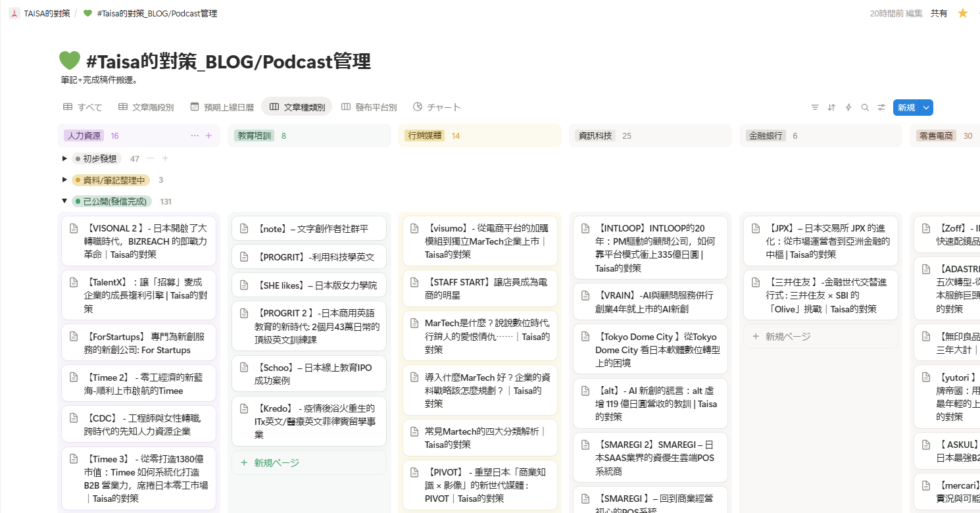Viewport: 980px width, 513px height.
Task: Switch to the 預期上線日曆 calendar tab
Action: pos(222,107)
